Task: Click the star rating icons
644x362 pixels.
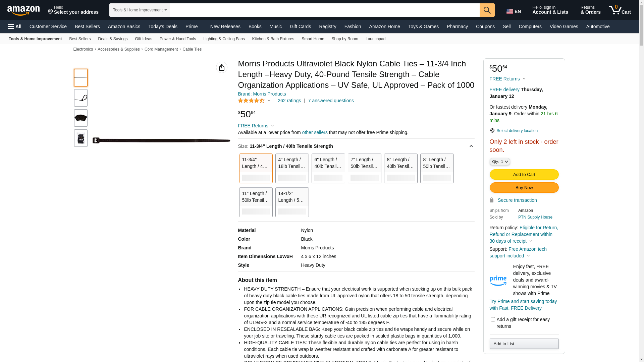Action: pos(251,101)
